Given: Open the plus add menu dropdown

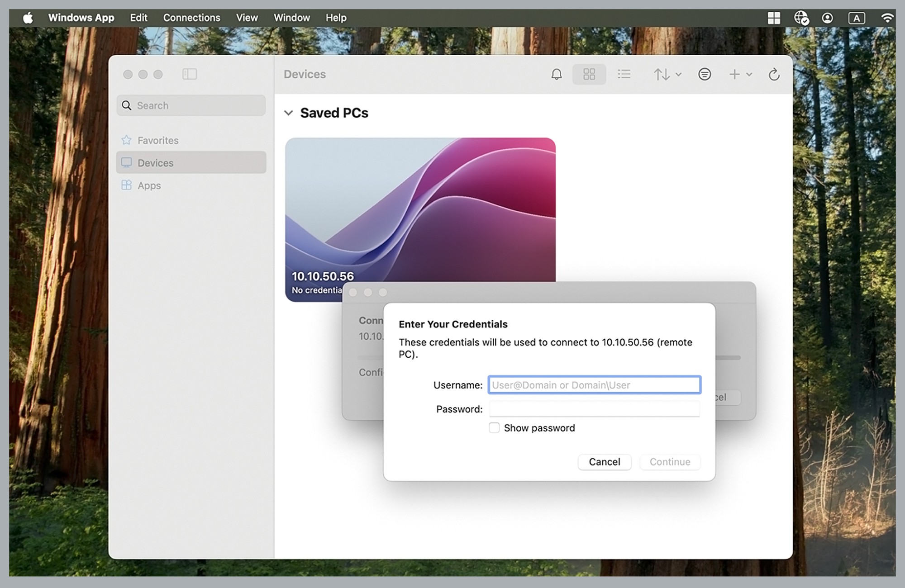Looking at the screenshot, I should (x=740, y=74).
